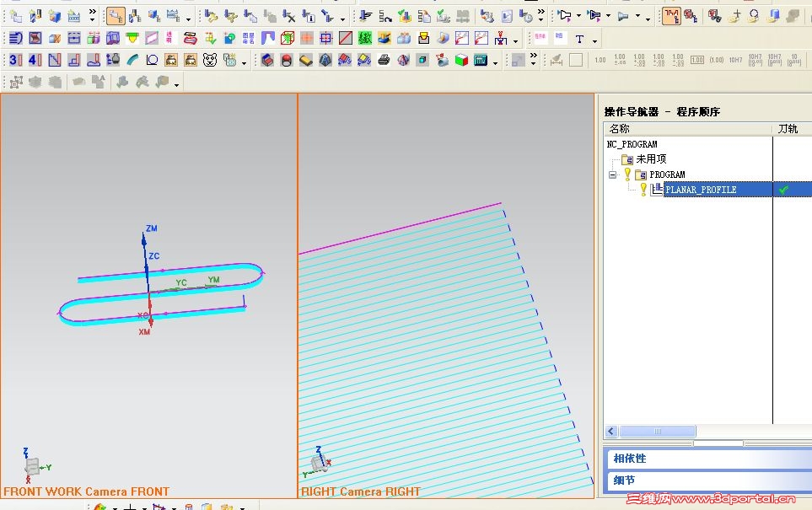Click the navigator horizontal scrollbar thumb

tap(658, 432)
